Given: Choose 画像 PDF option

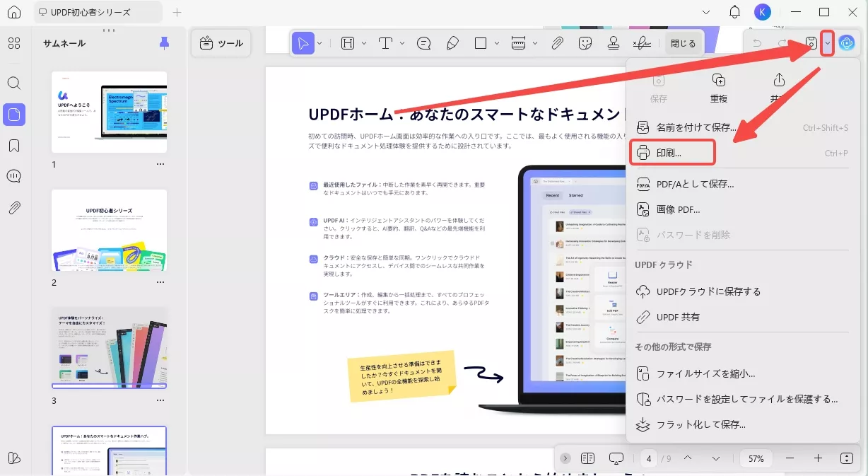Looking at the screenshot, I should pyautogui.click(x=742, y=209).
